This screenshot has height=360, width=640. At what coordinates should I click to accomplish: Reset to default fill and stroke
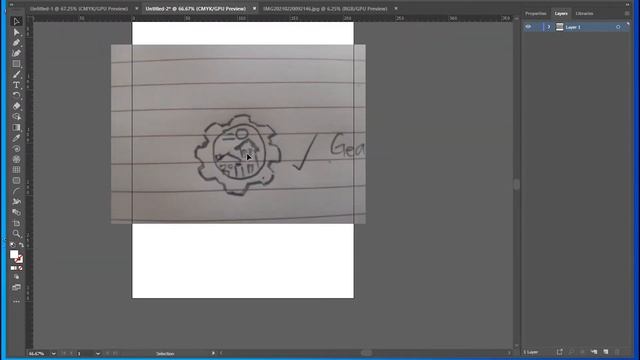[x=13, y=245]
